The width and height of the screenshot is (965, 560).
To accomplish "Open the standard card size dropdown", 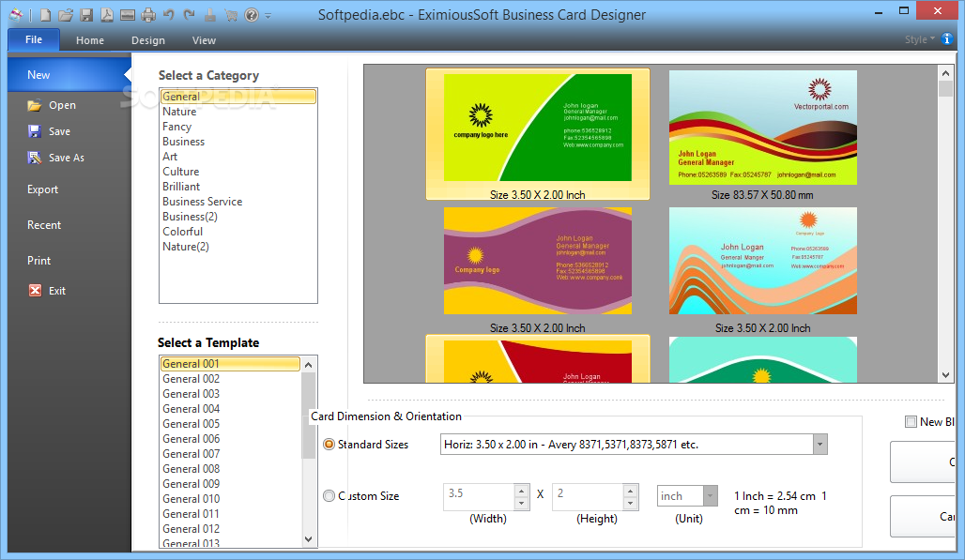I will point(819,445).
